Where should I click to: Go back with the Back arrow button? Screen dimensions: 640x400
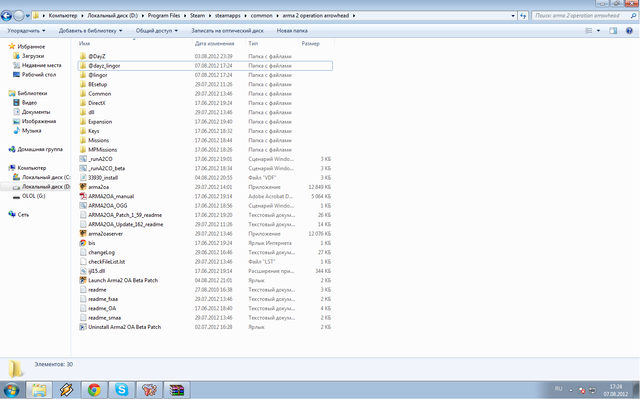pyautogui.click(x=7, y=16)
